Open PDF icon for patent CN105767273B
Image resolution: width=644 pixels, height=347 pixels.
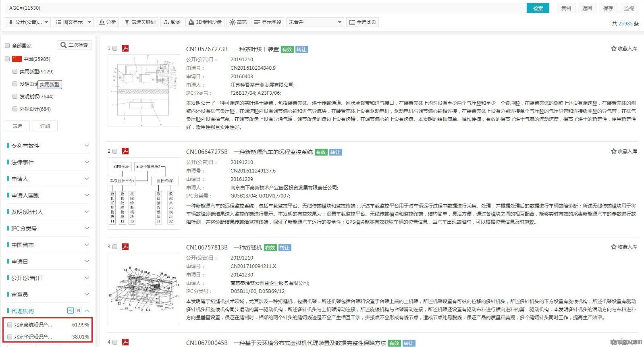click(x=125, y=48)
